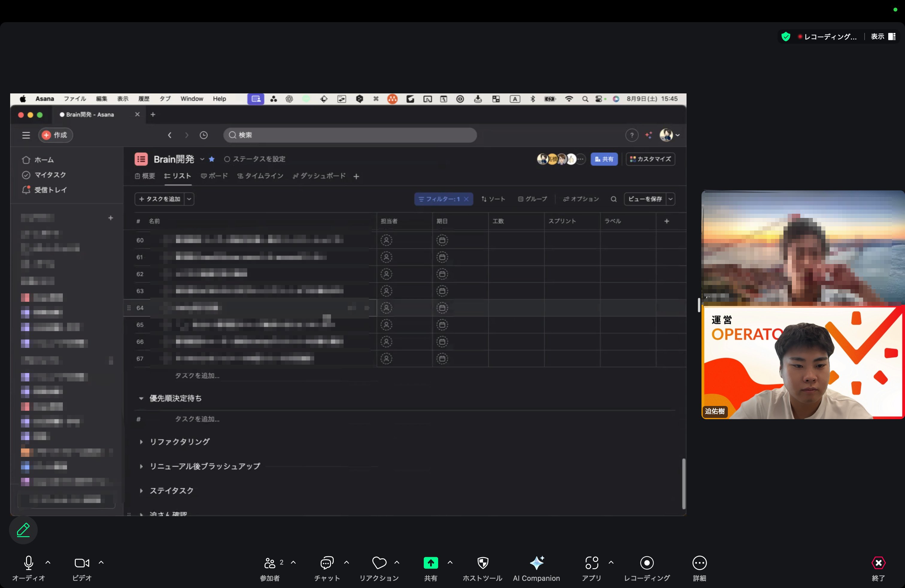
Task: Open the participants (参加者) panel
Action: point(270,563)
